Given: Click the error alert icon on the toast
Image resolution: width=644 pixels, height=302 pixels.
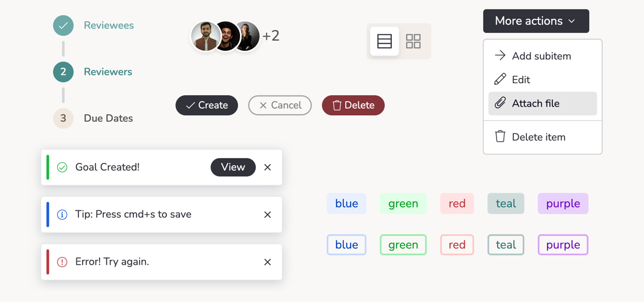Looking at the screenshot, I should [62, 262].
